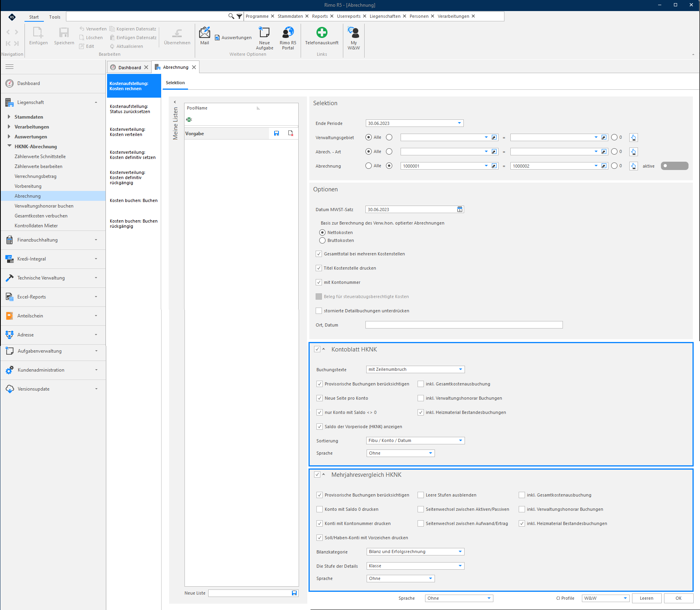The width and height of the screenshot is (700, 610).
Task: Open the Buchungstexte dropdown
Action: click(461, 369)
